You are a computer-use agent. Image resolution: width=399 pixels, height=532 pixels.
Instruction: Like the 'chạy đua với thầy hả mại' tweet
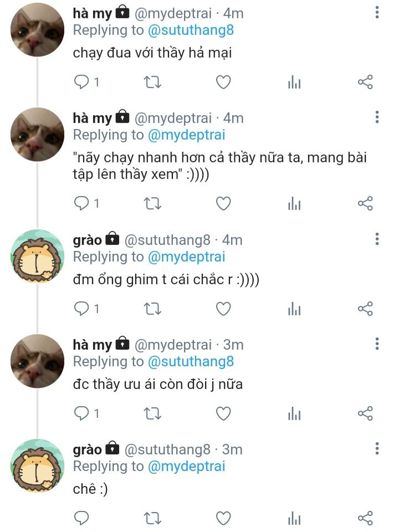223,82
